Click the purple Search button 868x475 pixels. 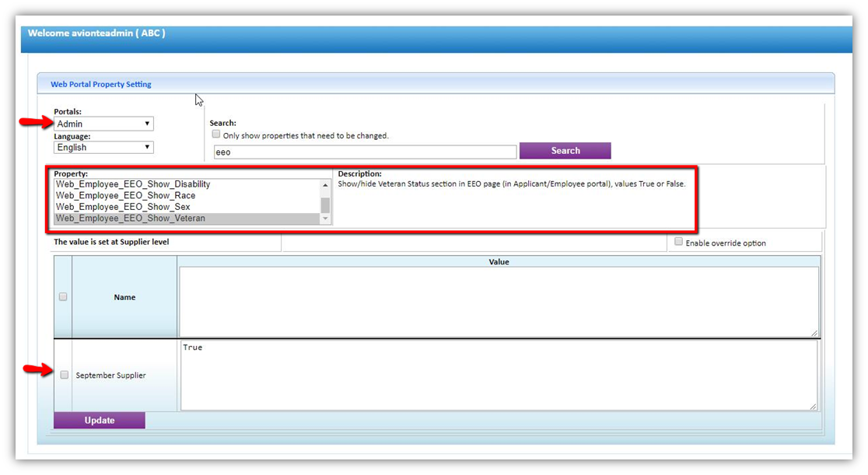pyautogui.click(x=565, y=151)
